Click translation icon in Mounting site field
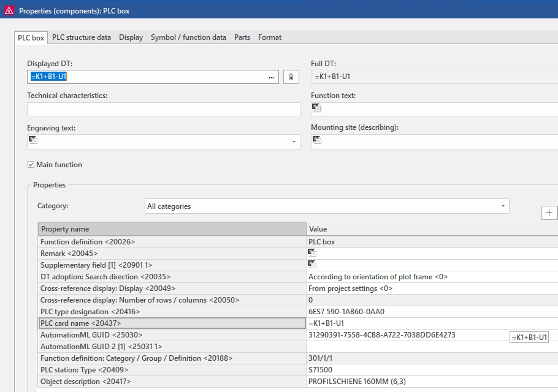Image resolution: width=558 pixels, height=392 pixels. coord(316,140)
